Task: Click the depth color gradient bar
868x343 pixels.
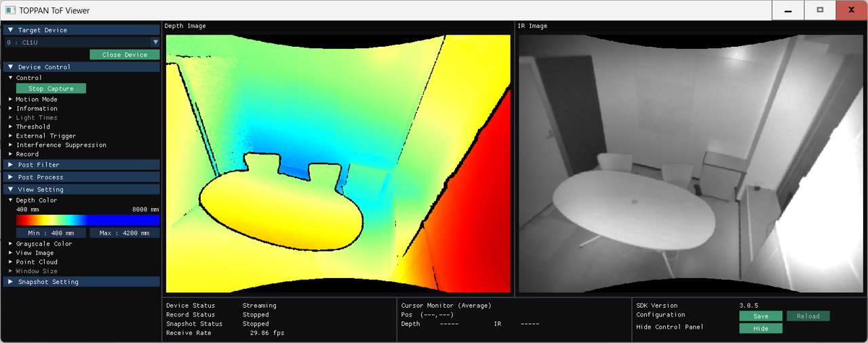Action: [x=87, y=220]
